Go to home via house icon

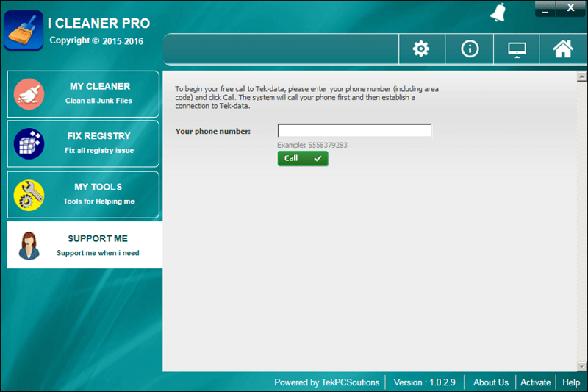coord(563,49)
